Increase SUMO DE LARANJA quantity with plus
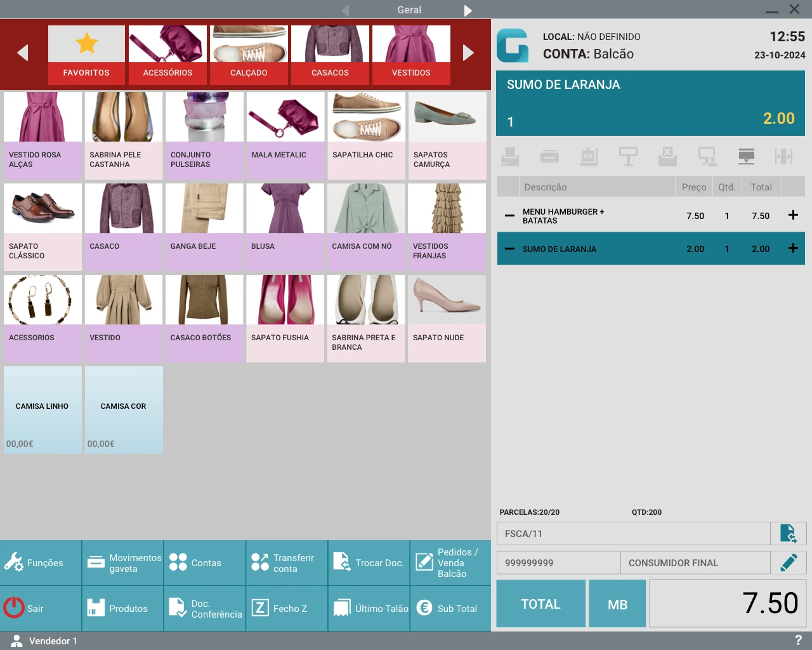 pyautogui.click(x=793, y=249)
